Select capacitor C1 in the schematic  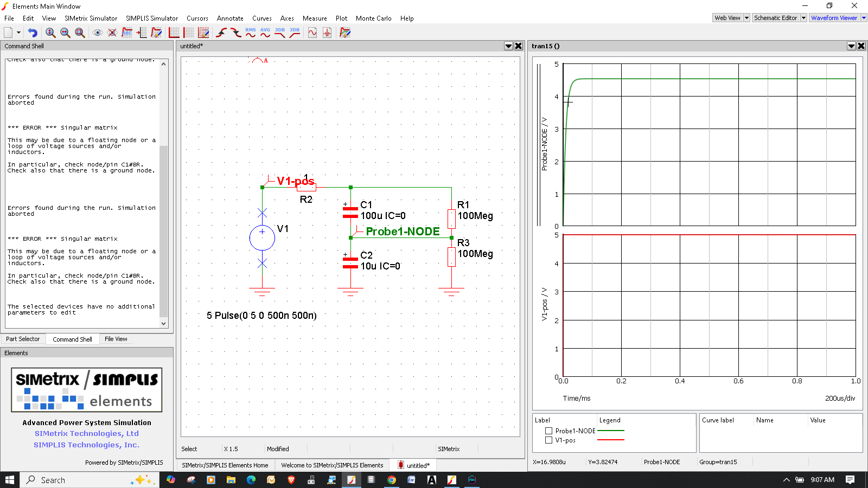pyautogui.click(x=350, y=212)
